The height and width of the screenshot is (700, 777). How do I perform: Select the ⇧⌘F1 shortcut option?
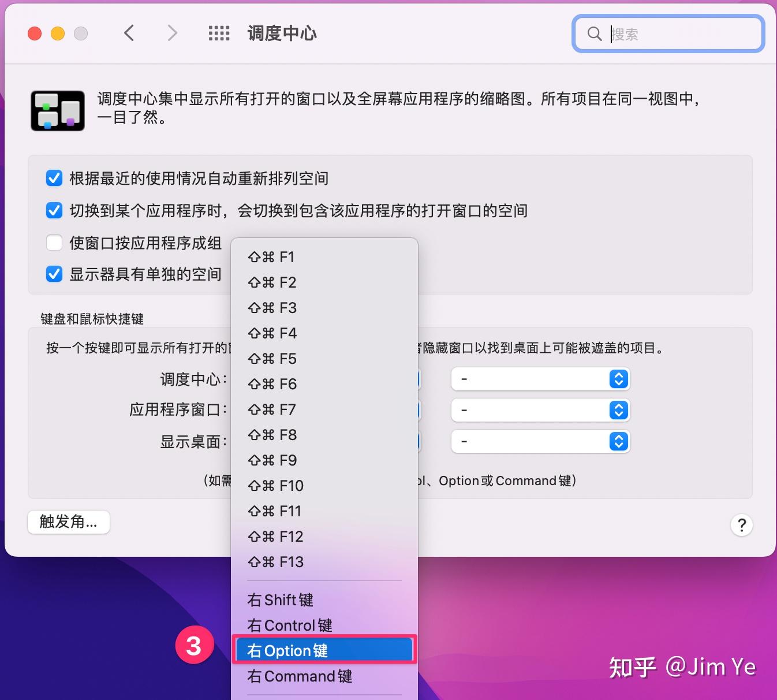(x=271, y=256)
